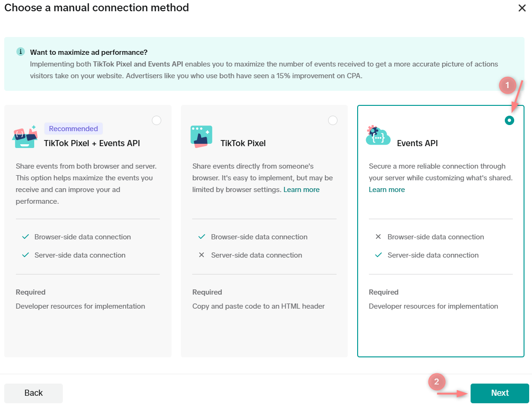Click 'Copy and paste code to an HTML header'

[259, 306]
